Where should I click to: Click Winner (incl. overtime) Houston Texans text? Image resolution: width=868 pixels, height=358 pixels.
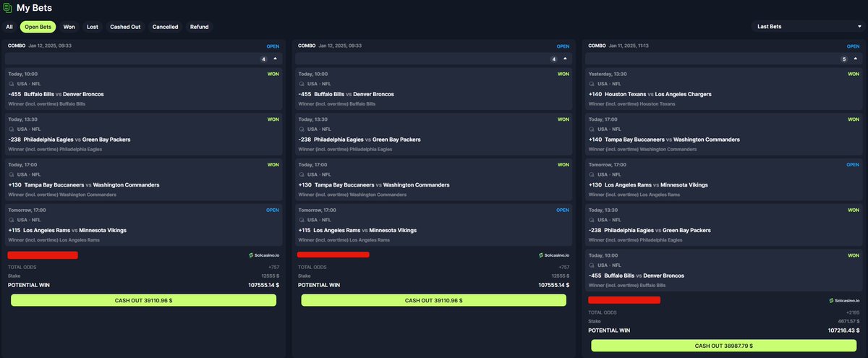(x=632, y=104)
